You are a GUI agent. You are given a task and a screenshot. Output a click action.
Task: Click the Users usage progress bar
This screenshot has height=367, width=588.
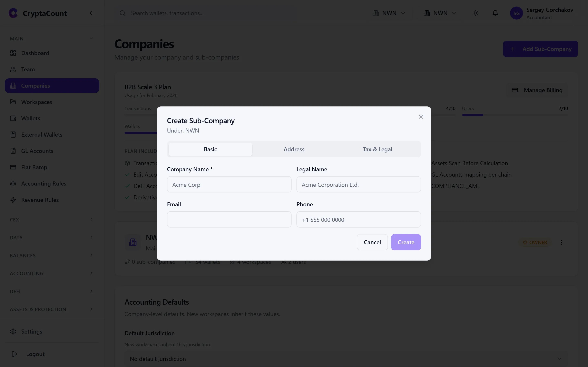(x=515, y=115)
